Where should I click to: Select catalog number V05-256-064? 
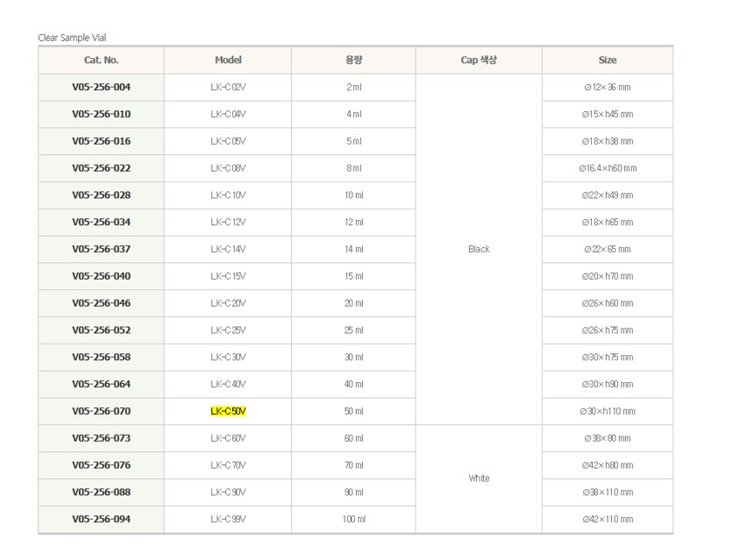tap(101, 384)
